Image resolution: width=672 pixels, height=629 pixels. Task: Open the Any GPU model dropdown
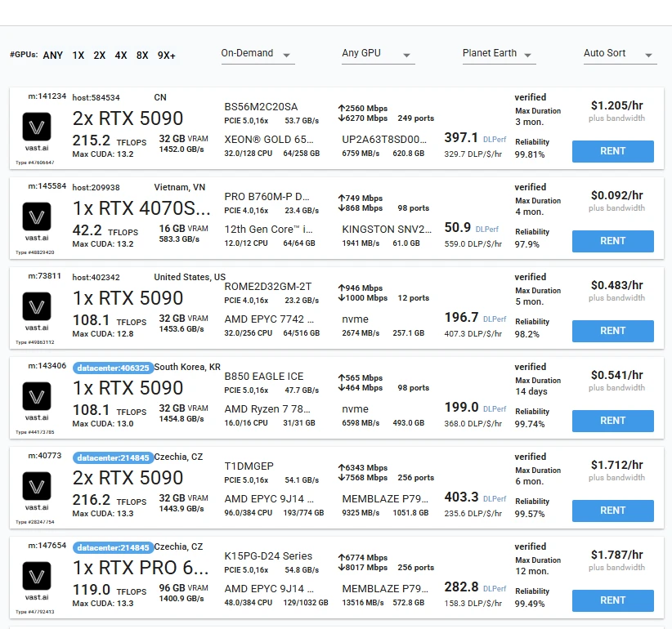click(x=379, y=54)
